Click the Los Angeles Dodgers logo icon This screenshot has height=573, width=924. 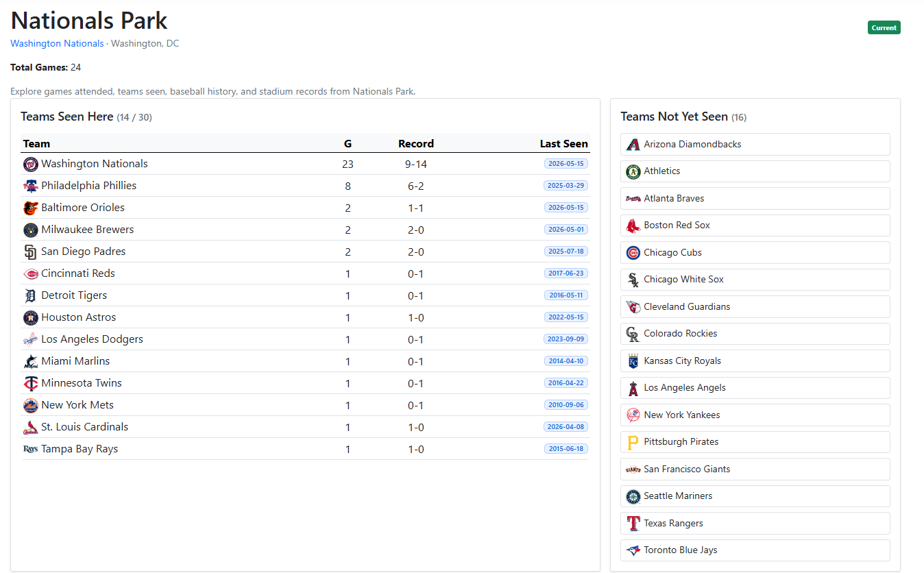point(30,339)
